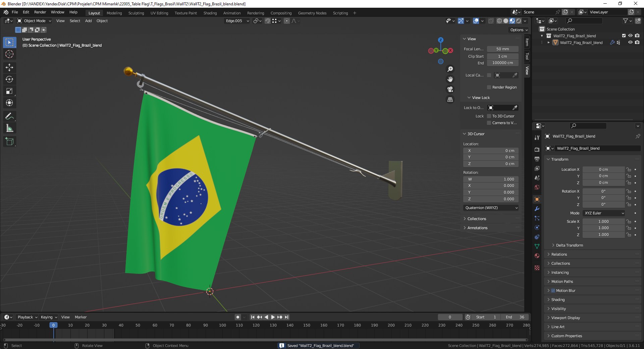Play the animation forward
644x349 pixels.
click(x=273, y=317)
